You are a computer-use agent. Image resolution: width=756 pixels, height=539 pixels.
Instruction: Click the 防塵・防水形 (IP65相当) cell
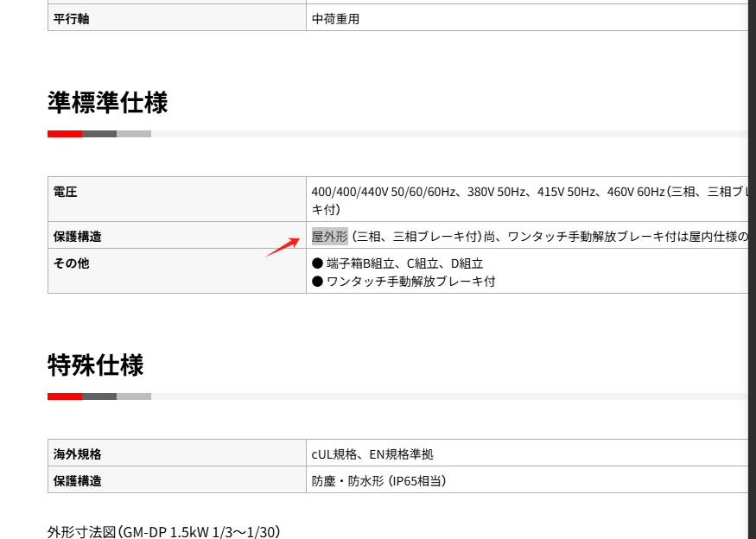378,480
